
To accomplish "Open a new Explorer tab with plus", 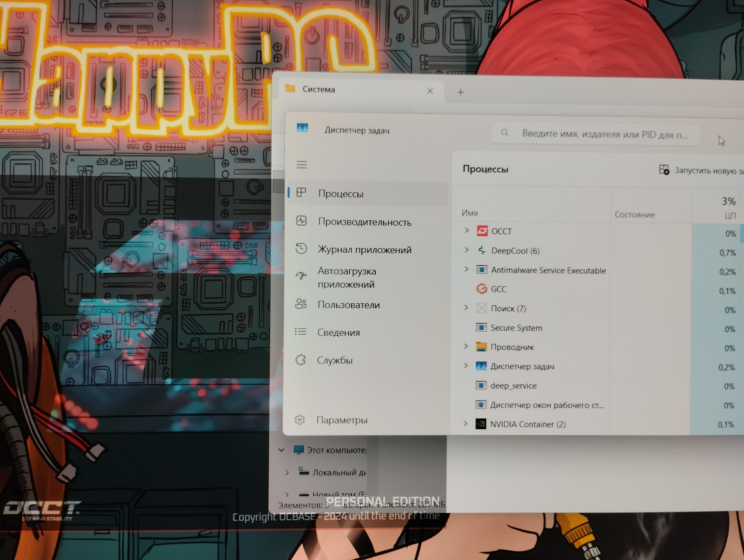I will tap(460, 92).
